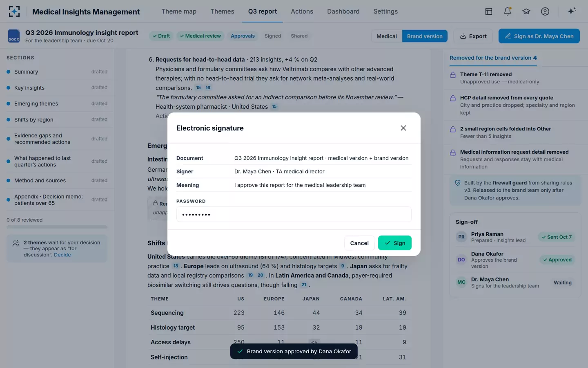The height and width of the screenshot is (368, 588).
Task: Open notifications bell icon
Action: pos(508,11)
